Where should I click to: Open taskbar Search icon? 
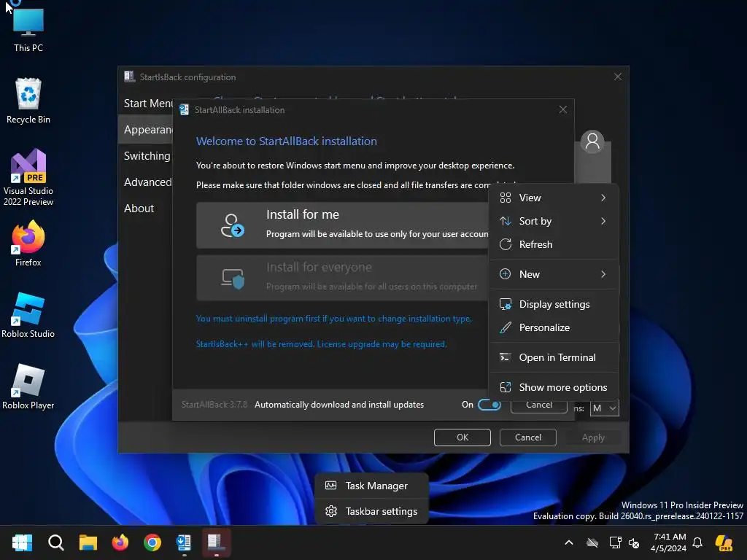[x=55, y=542]
